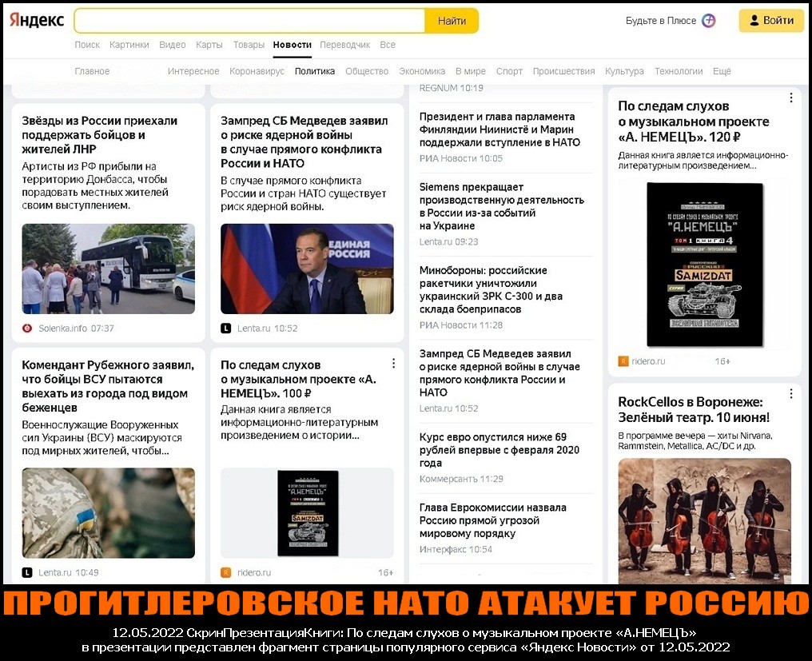Click the Интерфакс 10:54 source text
812x661 pixels.
456,549
